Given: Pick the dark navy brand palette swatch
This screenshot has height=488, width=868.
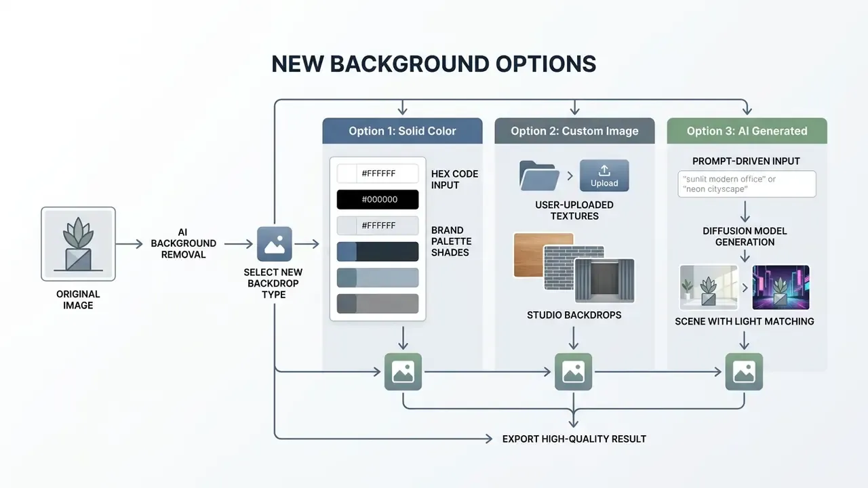Looking at the screenshot, I should click(x=378, y=251).
